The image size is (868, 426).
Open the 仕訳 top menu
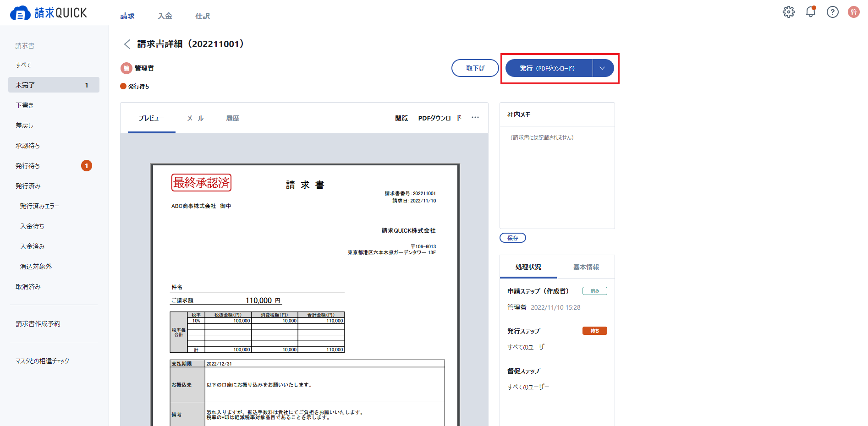click(203, 16)
